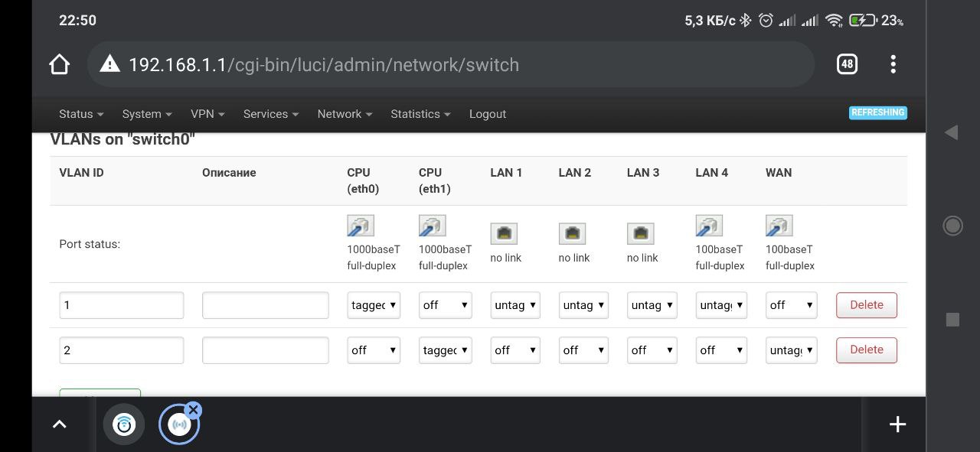Click the LAN 3 port status icon
This screenshot has height=452, width=980.
[x=640, y=233]
